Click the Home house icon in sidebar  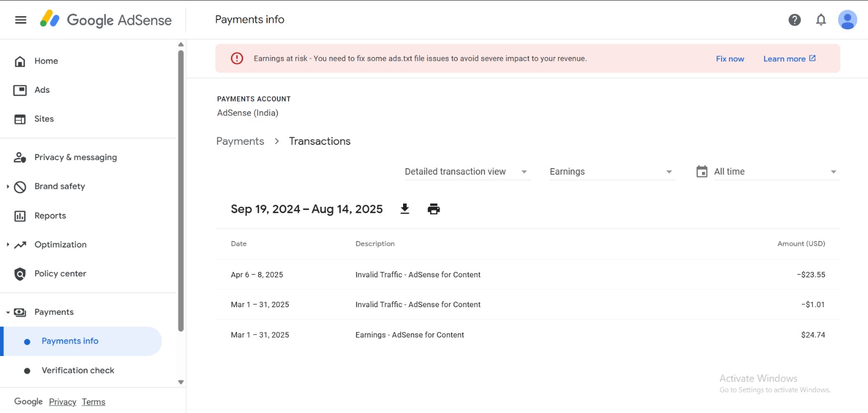pos(20,61)
